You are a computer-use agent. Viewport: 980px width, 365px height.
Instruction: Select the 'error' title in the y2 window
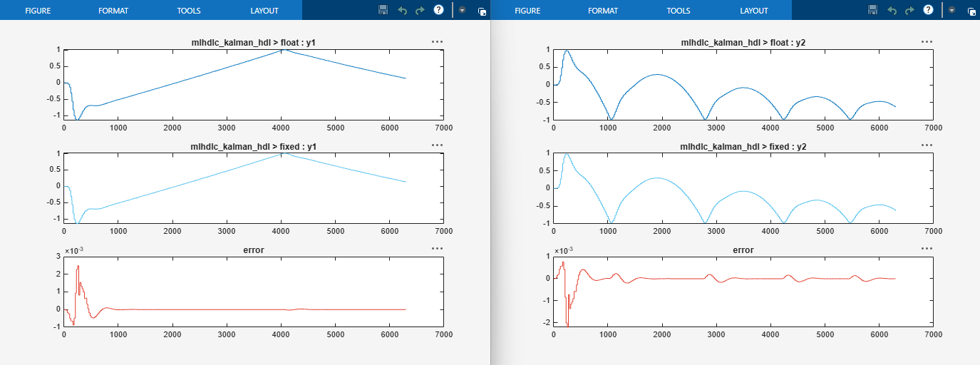(x=743, y=250)
